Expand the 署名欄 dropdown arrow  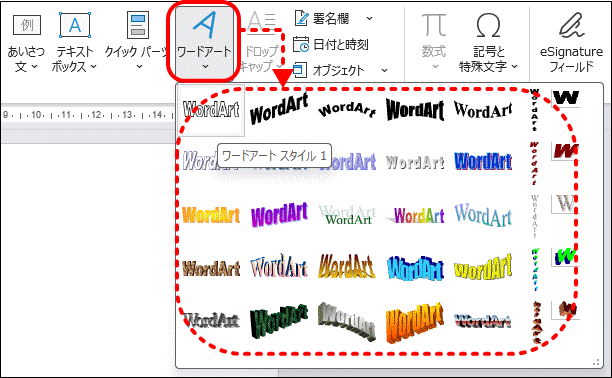click(x=369, y=18)
